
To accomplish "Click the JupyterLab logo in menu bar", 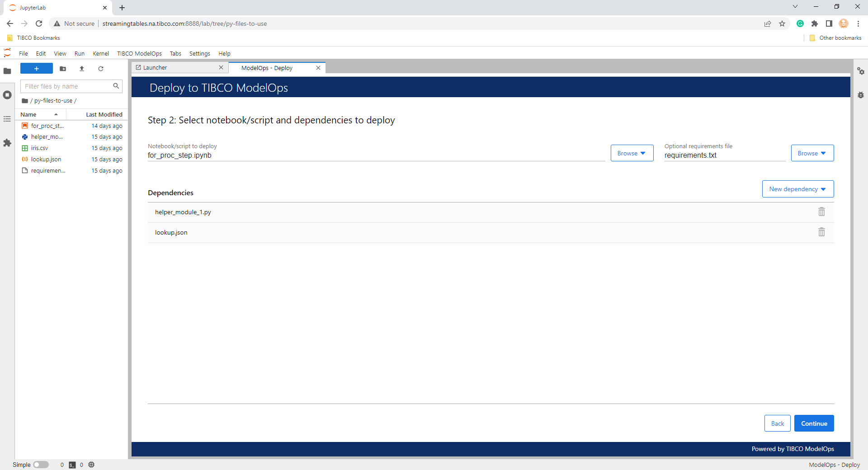I will click(7, 53).
